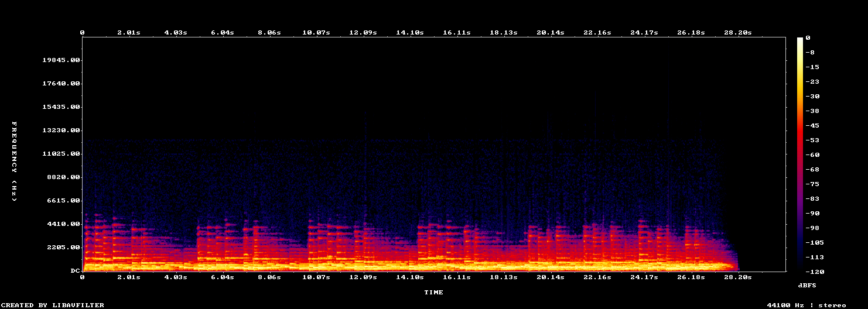
Task: Click 14.10s on the top time axis
Action: [x=410, y=33]
